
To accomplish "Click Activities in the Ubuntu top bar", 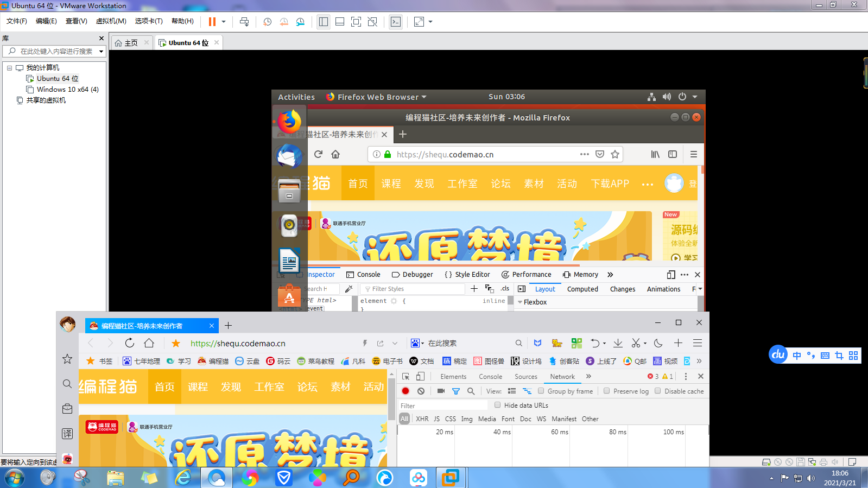I will 296,97.
